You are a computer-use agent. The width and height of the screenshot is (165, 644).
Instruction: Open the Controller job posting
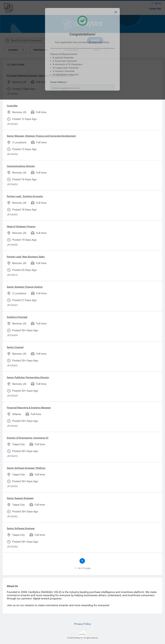pyautogui.click(x=12, y=106)
